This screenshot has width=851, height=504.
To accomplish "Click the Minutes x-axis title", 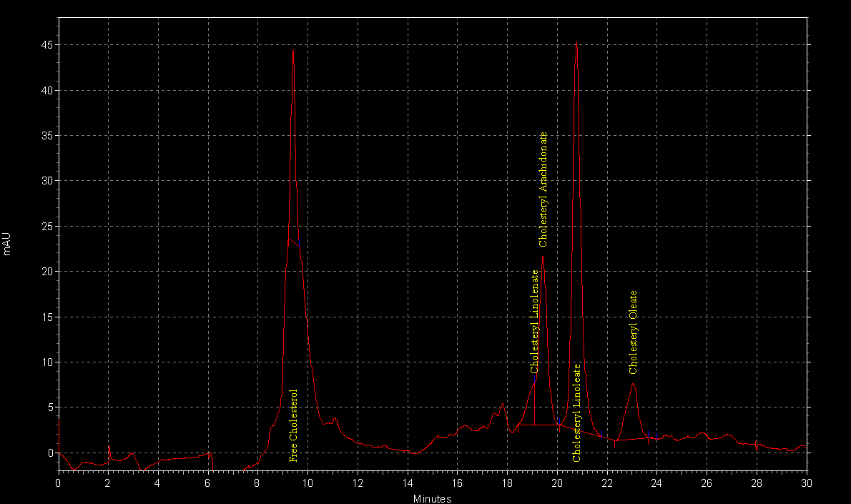I will tap(432, 498).
